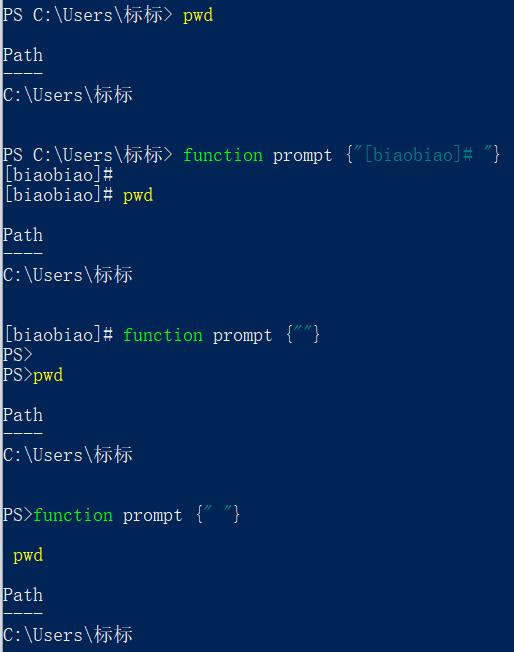Click the second Path column header
The image size is (514, 652).
(x=23, y=235)
